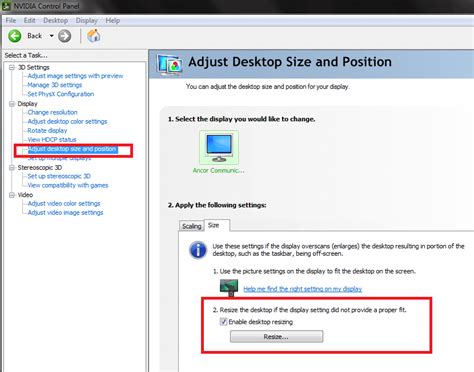Toggle Enable desktop resizing checkbox
The height and width of the screenshot is (372, 474).
tap(223, 322)
